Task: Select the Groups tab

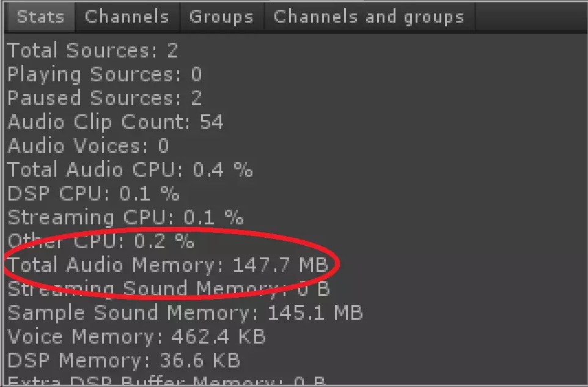Action: click(x=221, y=17)
